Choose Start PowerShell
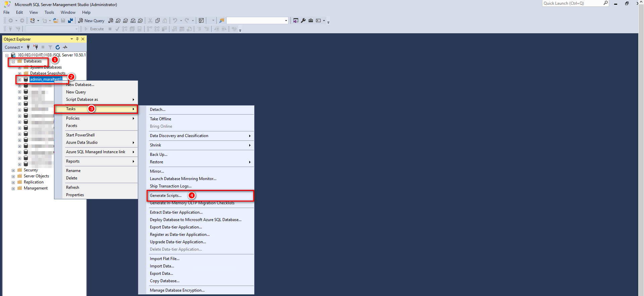Screen dimensions: 644x296 coord(96,135)
